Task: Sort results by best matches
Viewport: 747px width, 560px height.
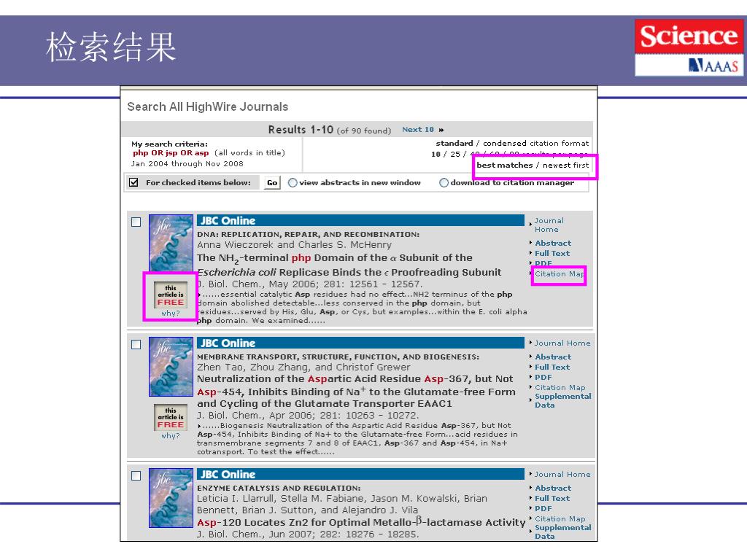Action: [x=505, y=166]
